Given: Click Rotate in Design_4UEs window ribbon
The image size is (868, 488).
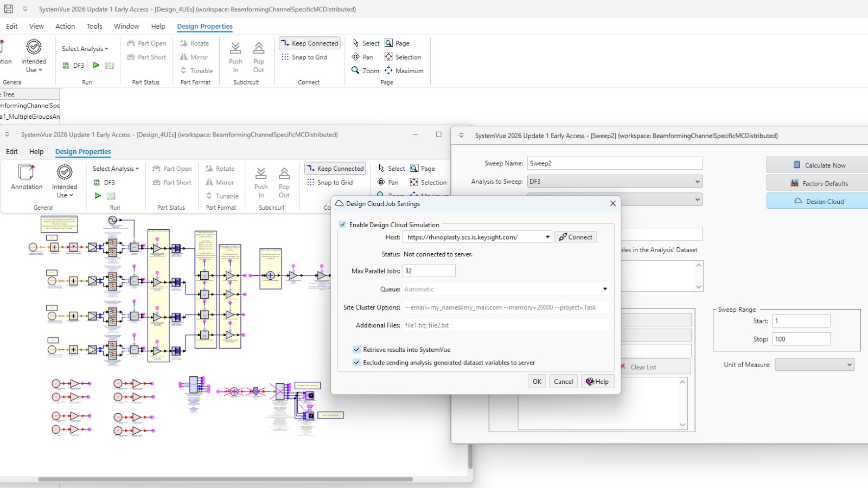Looking at the screenshot, I should pos(220,169).
